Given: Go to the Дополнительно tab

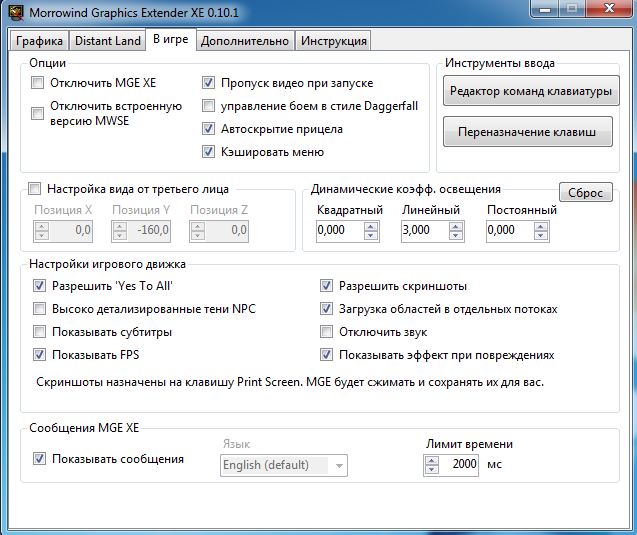Looking at the screenshot, I should point(245,41).
